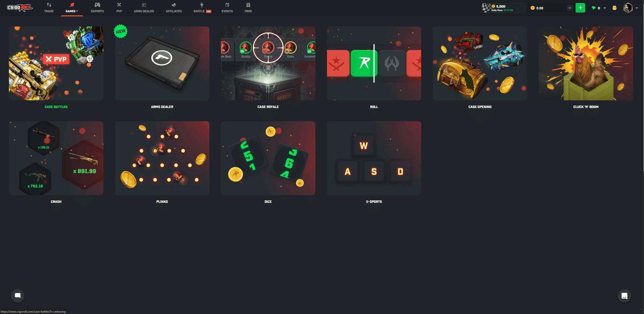The image size is (644, 314).
Task: Open the Case Battles game thumbnail
Action: click(x=56, y=63)
